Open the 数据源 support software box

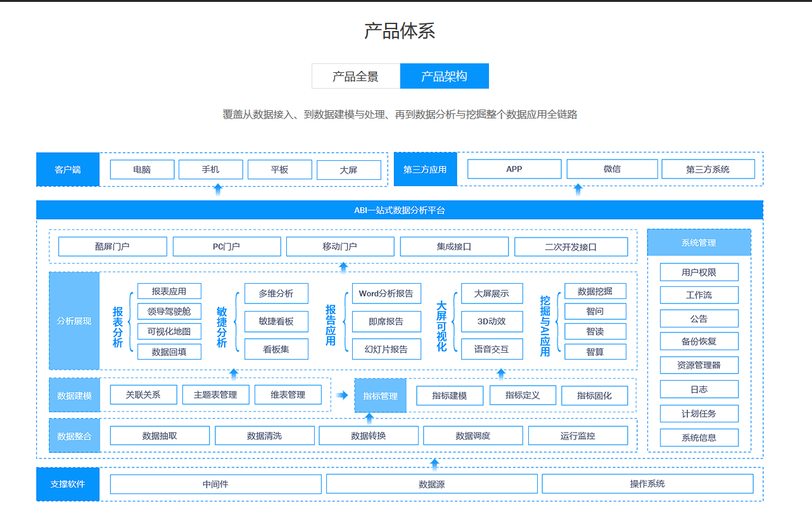(x=431, y=484)
